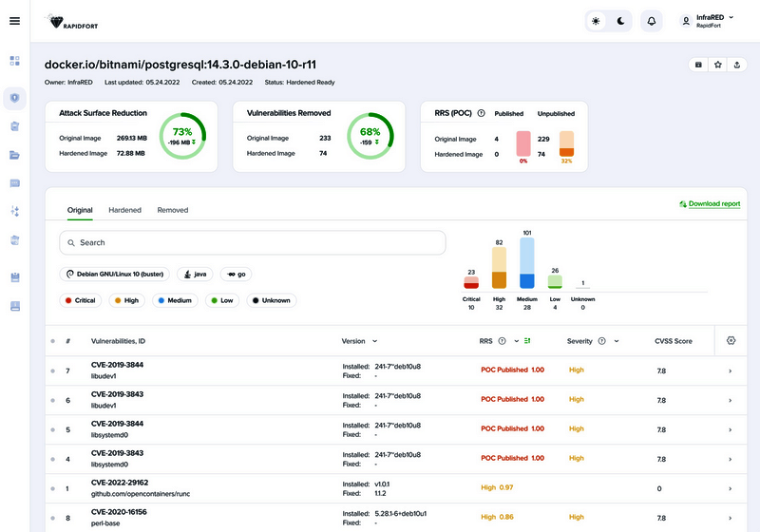Toggle the Critical severity filter chip
Screen dimensions: 760x532
click(x=81, y=300)
